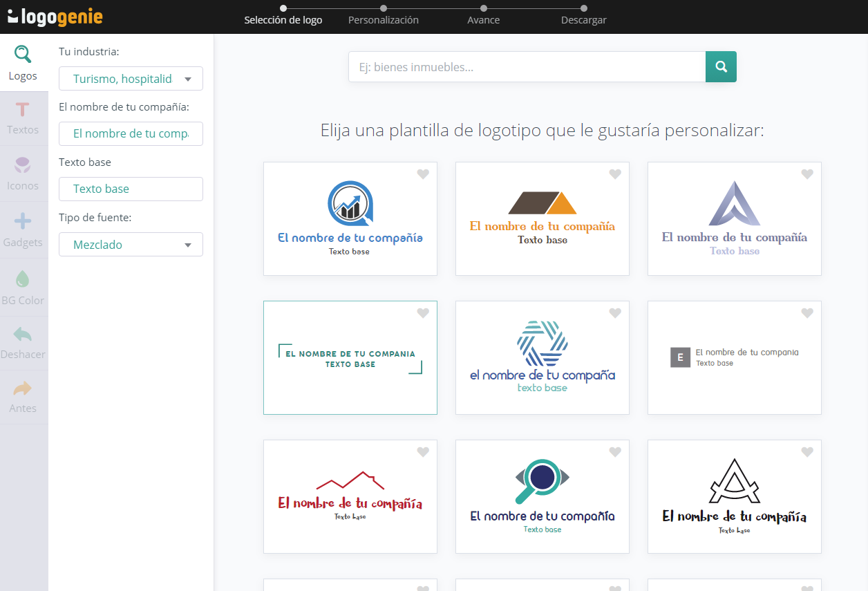Toggle heart on purple triangle logo
Image resolution: width=868 pixels, height=591 pixels.
tap(807, 174)
